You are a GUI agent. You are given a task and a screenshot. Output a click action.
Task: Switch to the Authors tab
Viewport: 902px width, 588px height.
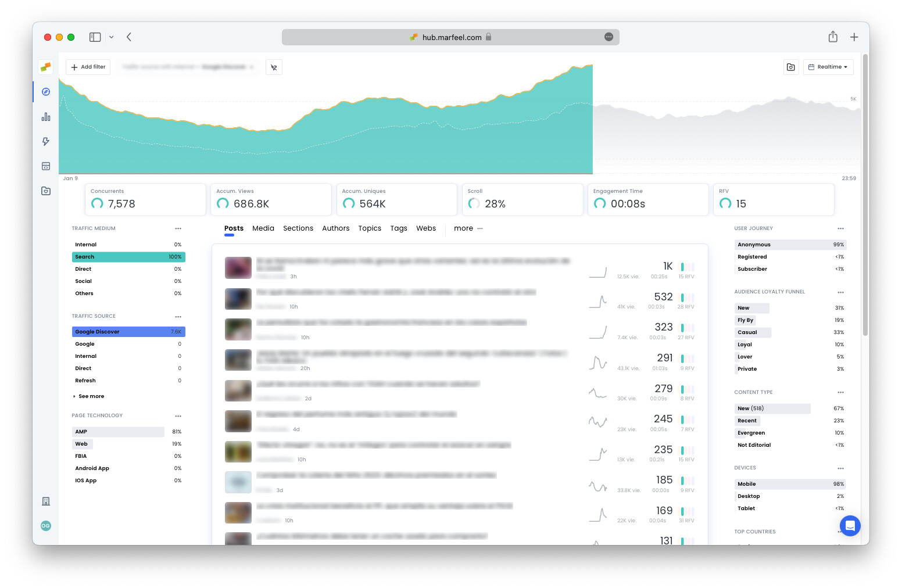(x=336, y=228)
